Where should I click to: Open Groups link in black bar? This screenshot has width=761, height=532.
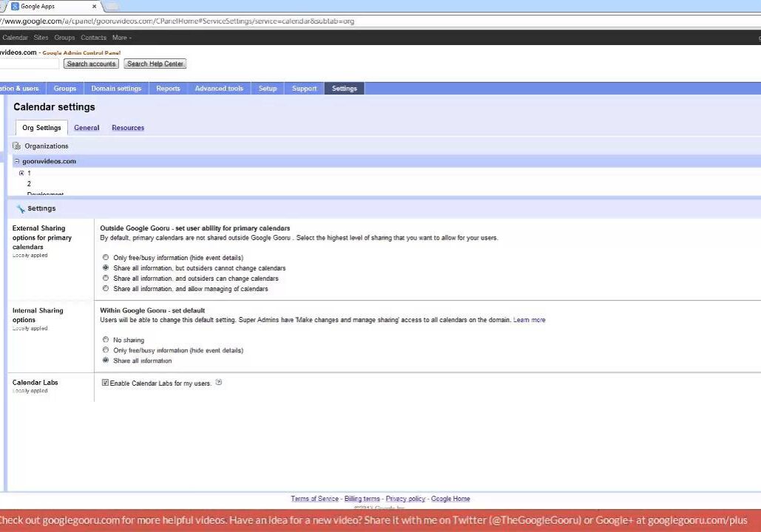click(x=64, y=38)
